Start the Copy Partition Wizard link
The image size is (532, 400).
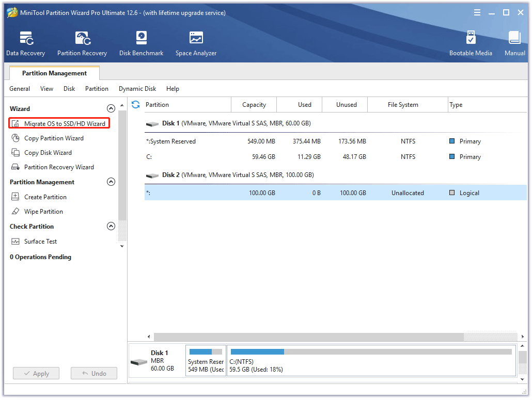coord(54,138)
